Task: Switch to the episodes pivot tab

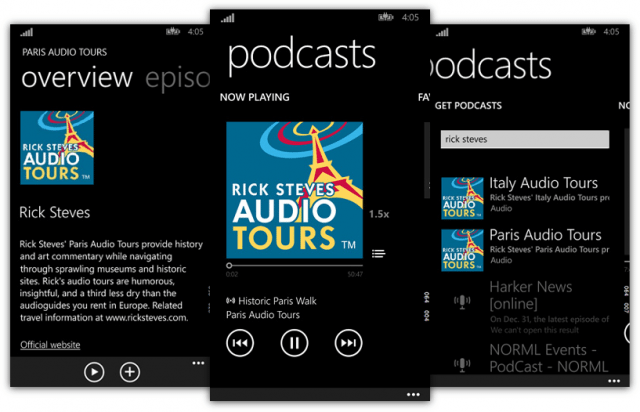Action: click(176, 78)
